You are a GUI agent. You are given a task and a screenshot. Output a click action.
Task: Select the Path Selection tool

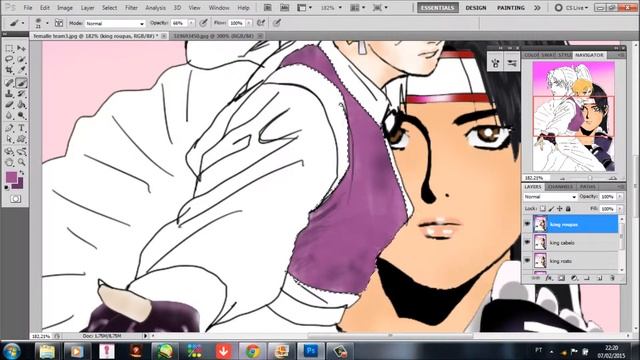click(9, 140)
